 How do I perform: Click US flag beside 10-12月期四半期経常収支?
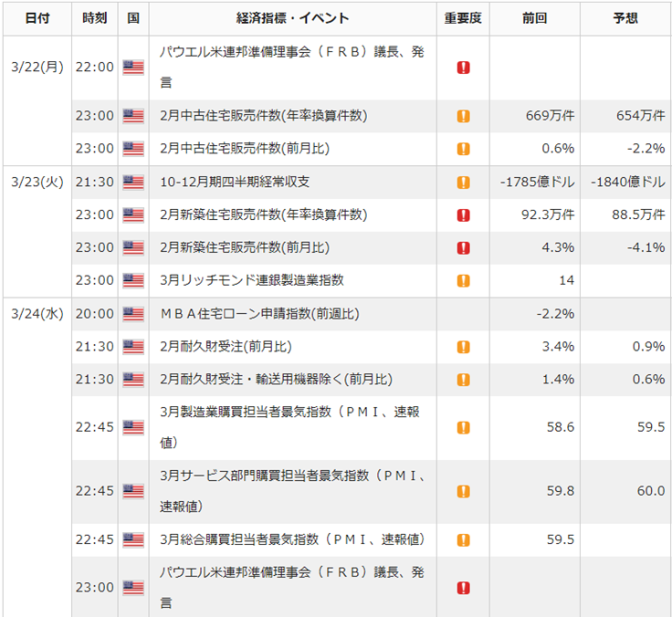point(133,183)
